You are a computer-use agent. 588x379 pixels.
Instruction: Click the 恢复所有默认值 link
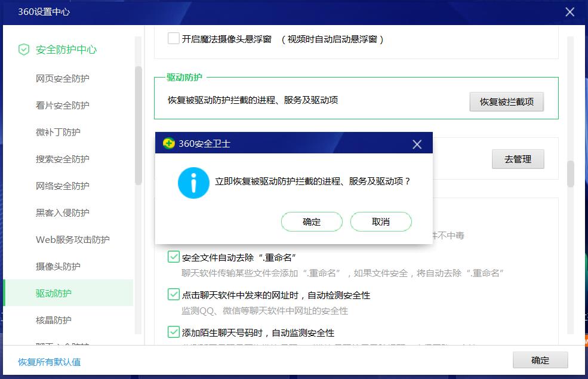coord(49,362)
